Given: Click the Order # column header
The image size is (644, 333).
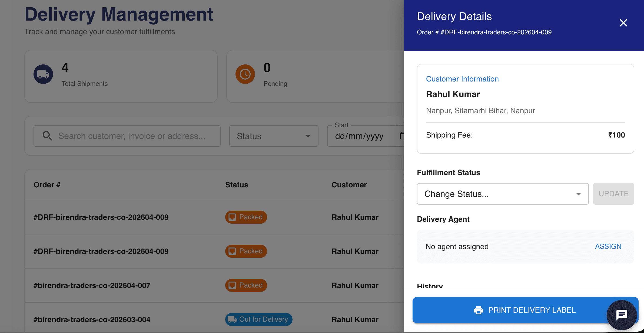Looking at the screenshot, I should [47, 185].
